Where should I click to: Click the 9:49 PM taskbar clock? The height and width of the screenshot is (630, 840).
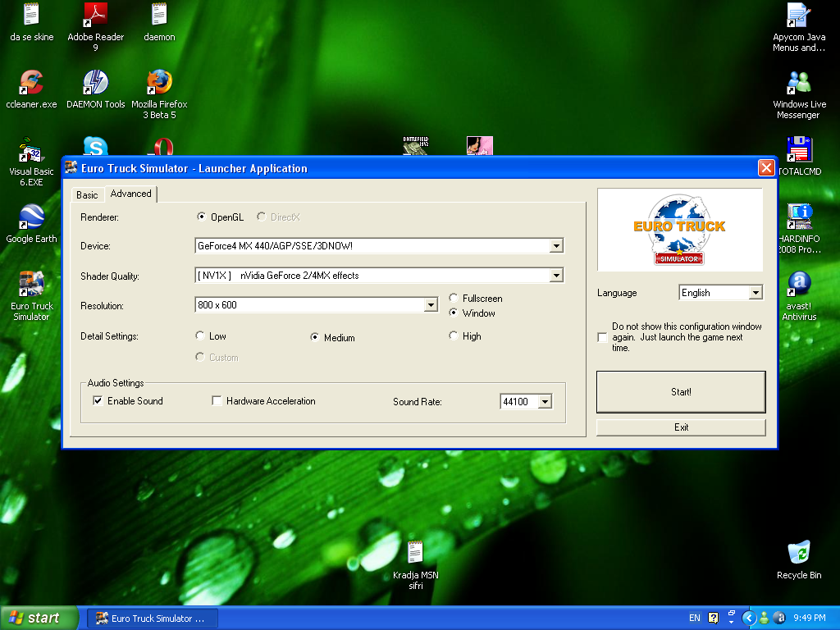point(809,618)
